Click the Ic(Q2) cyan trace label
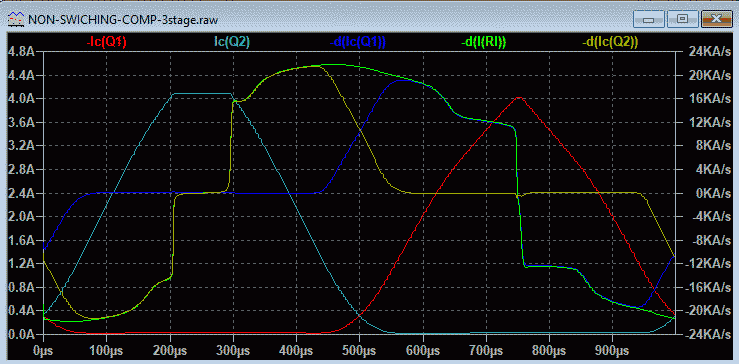 232,42
